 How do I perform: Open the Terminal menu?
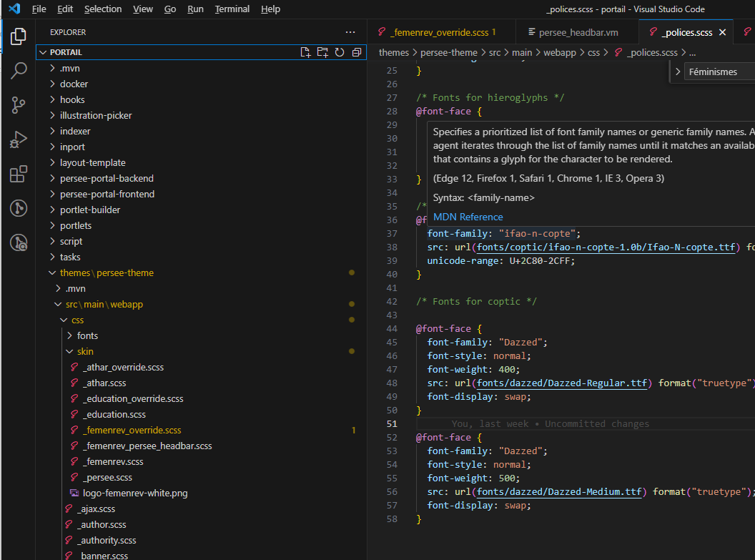tap(232, 9)
